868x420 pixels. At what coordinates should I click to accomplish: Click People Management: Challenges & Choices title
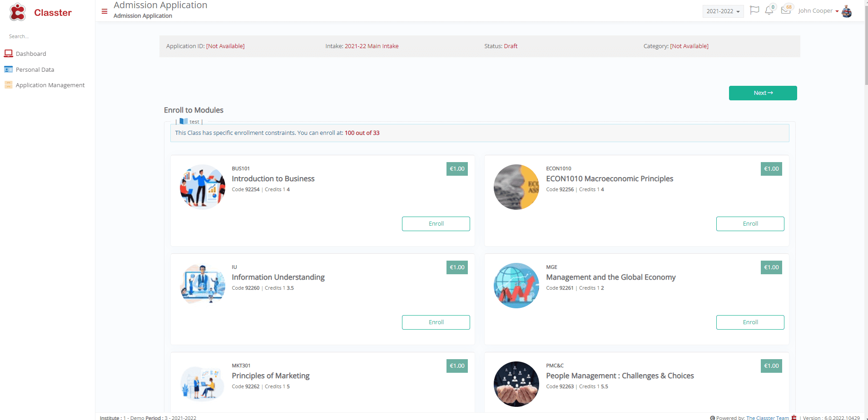pos(620,376)
